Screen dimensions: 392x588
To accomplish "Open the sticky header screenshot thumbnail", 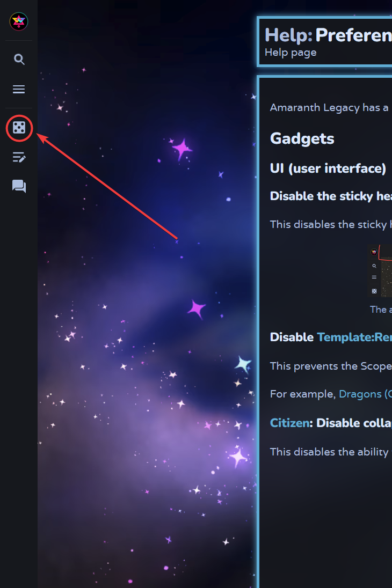I will (x=380, y=271).
